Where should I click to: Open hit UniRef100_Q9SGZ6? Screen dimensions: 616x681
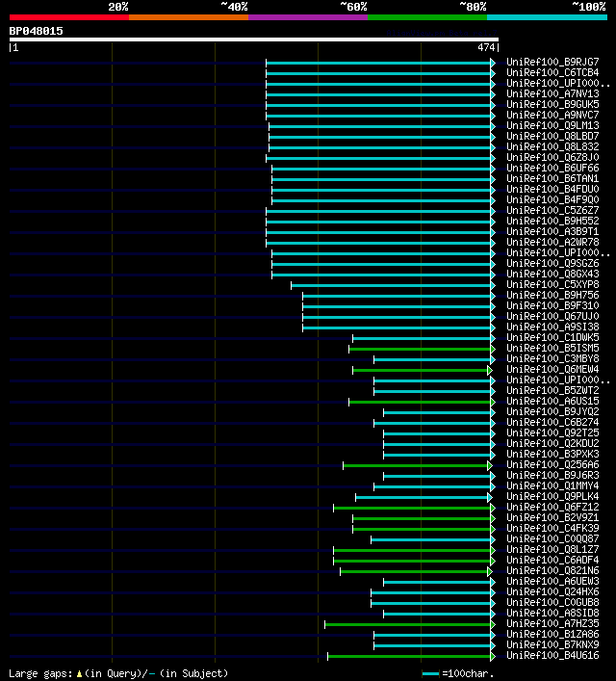click(552, 263)
